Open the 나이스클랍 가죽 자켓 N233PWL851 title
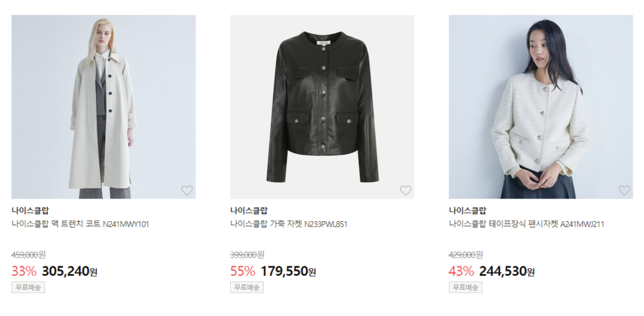This screenshot has height=316, width=644. (289, 224)
